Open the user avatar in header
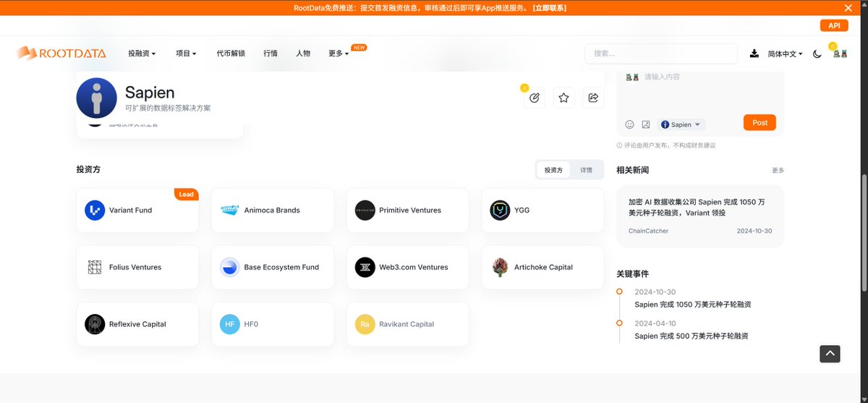 [839, 54]
